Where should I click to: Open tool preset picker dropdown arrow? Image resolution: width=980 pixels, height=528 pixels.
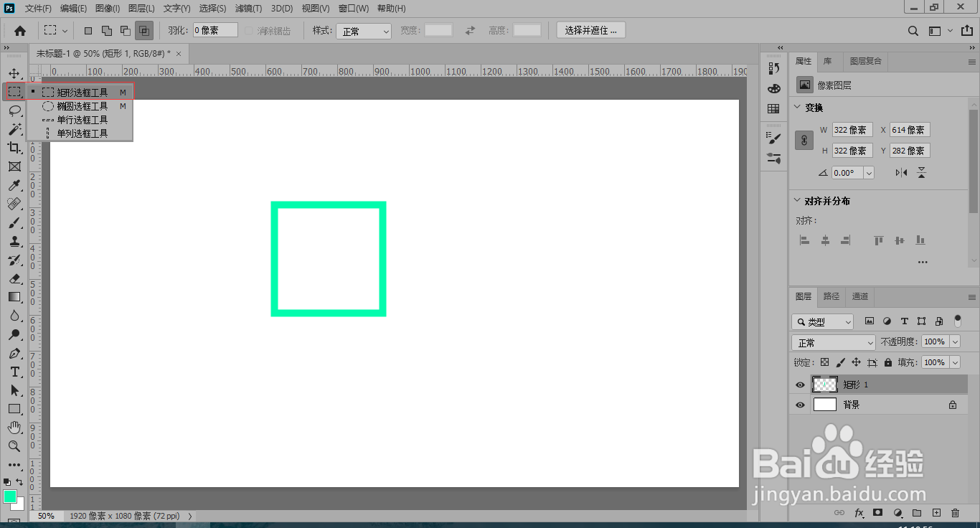click(x=65, y=31)
